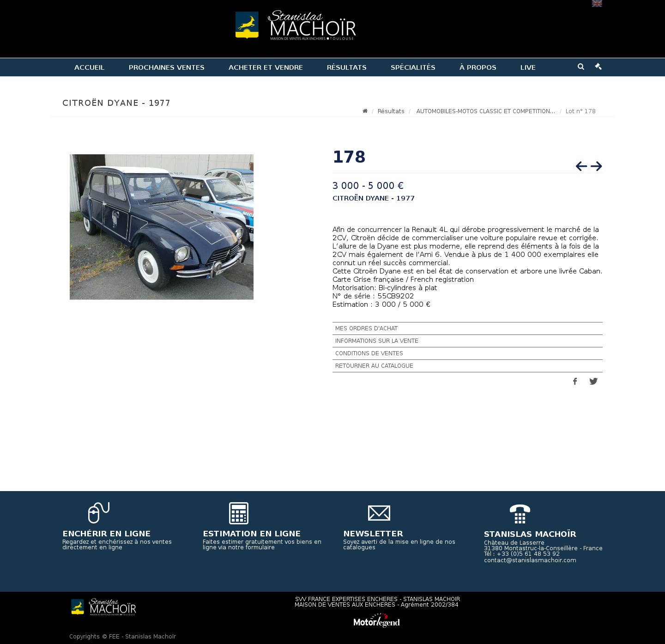Open the Live menu item
This screenshot has width=665, height=644.
pos(528,67)
